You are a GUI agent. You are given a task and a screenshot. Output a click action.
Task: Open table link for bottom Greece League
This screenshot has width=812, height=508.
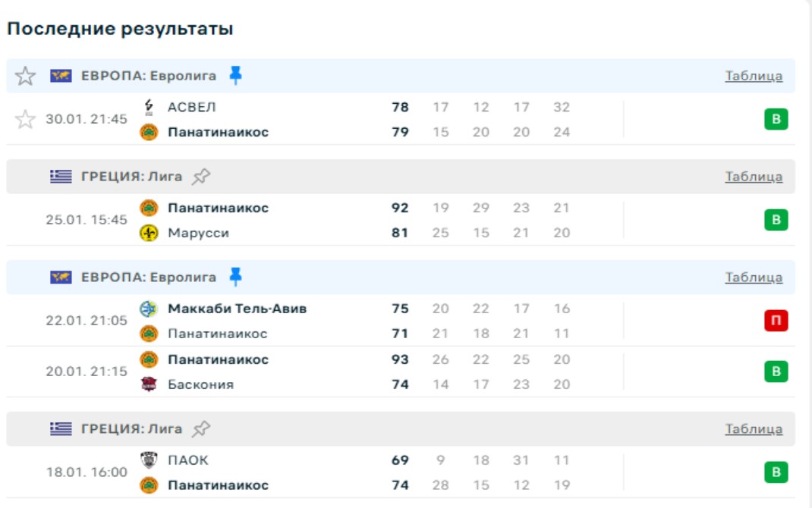pyautogui.click(x=753, y=429)
